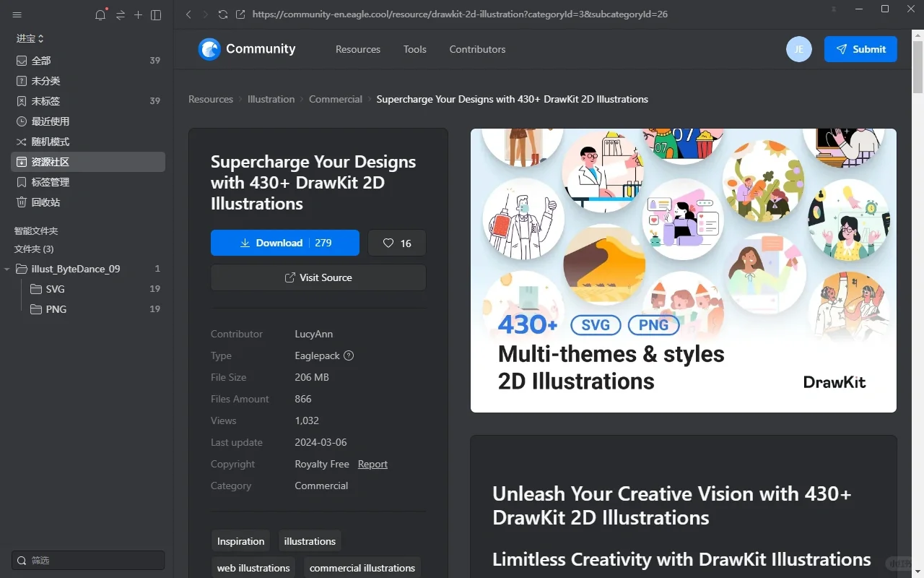
Task: Click the untagged icon beside 未标签
Action: (x=22, y=101)
